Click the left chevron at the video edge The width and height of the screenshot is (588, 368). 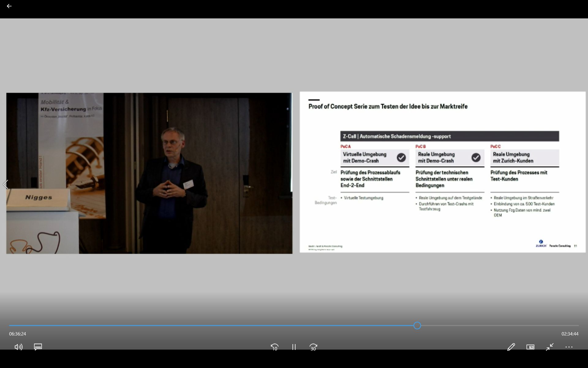coord(6,184)
